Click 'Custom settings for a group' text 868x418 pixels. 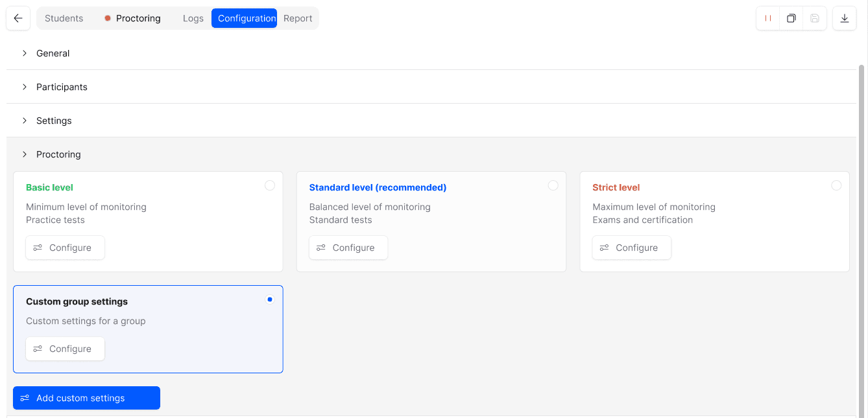pos(86,321)
